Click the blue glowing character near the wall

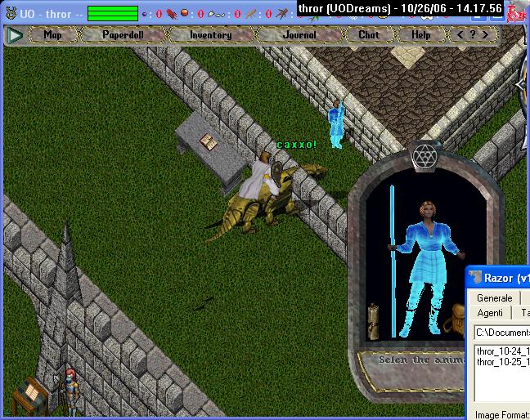pos(336,124)
